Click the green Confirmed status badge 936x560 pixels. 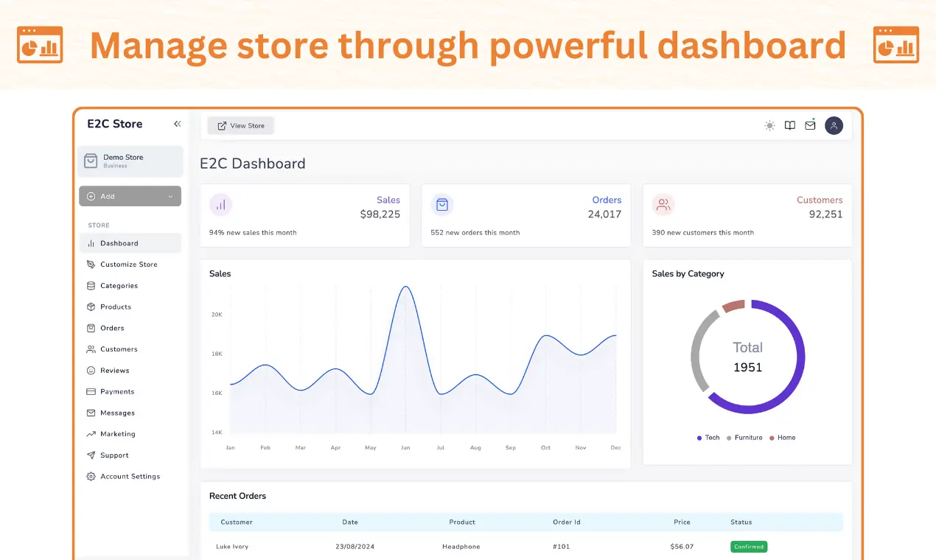[x=749, y=547]
